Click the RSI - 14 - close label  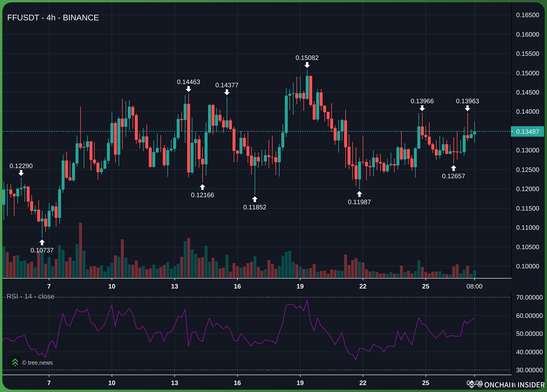(x=31, y=296)
